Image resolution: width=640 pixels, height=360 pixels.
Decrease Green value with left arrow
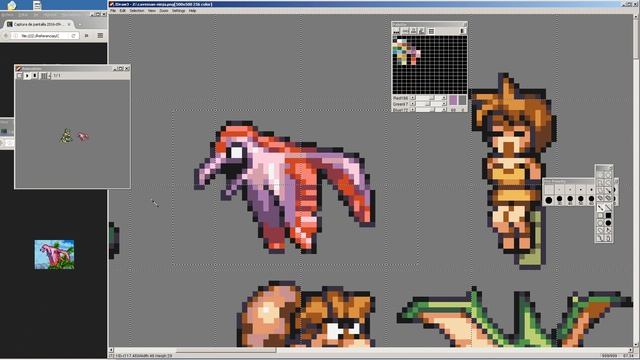coord(413,104)
